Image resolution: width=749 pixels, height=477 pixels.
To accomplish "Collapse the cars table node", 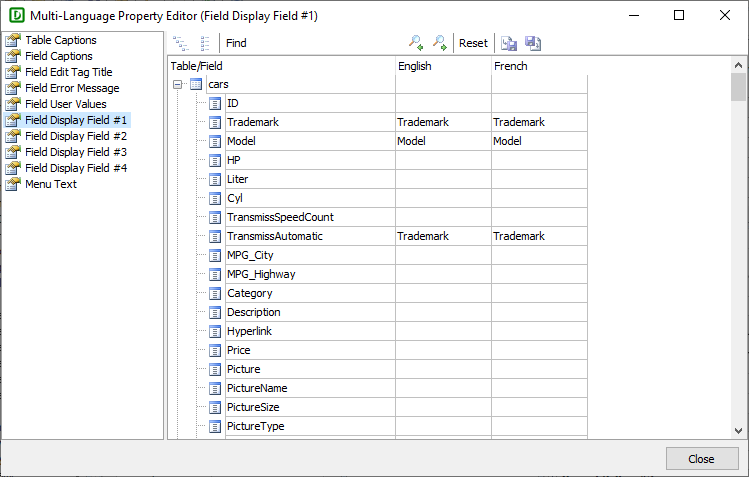I will pyautogui.click(x=178, y=85).
